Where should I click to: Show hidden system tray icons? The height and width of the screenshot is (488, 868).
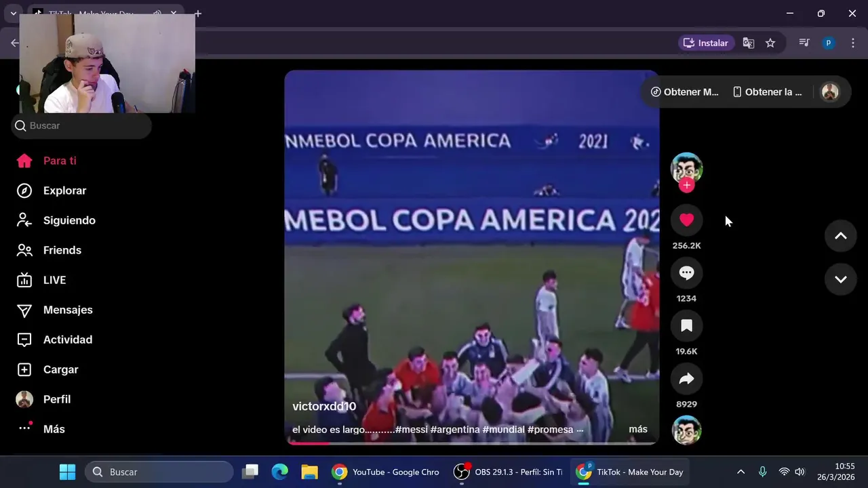[x=741, y=472]
